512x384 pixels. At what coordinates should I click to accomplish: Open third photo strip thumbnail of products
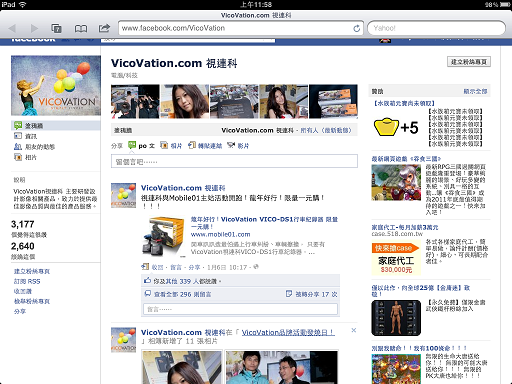(x=234, y=101)
